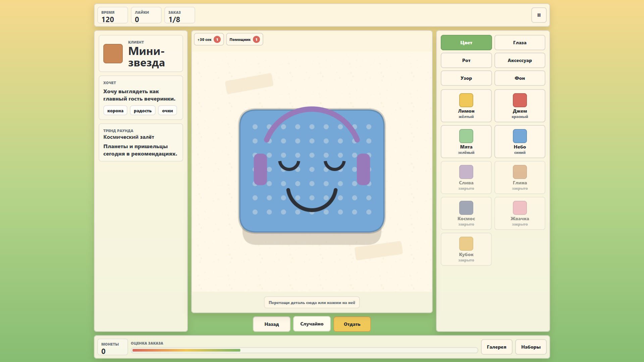The image size is (644, 362).
Task: Select the Джем red color swatch
Action: point(520,106)
